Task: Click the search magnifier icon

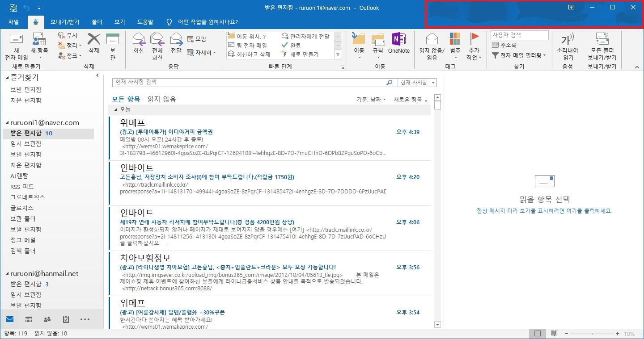Action: [x=389, y=83]
